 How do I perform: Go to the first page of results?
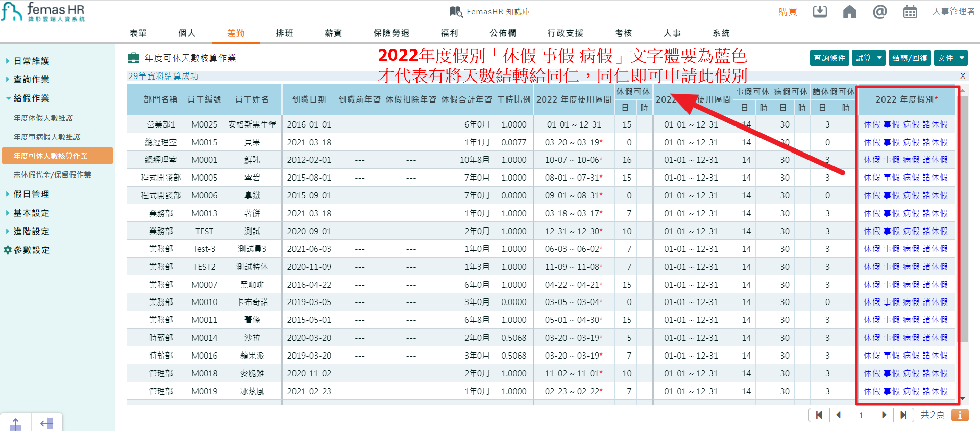(x=819, y=415)
